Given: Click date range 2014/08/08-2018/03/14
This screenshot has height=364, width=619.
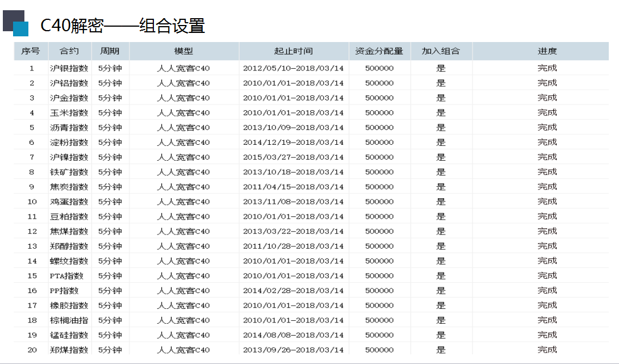Looking at the screenshot, I should point(293,335).
